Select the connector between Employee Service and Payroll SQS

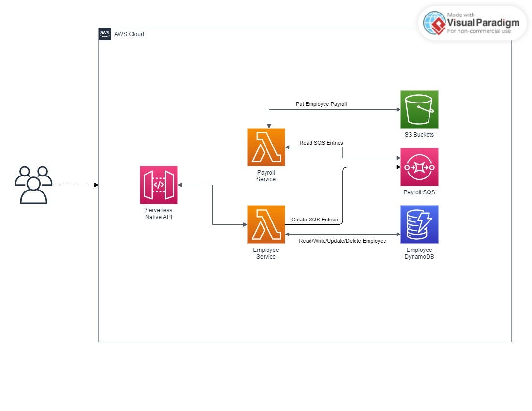[344, 193]
